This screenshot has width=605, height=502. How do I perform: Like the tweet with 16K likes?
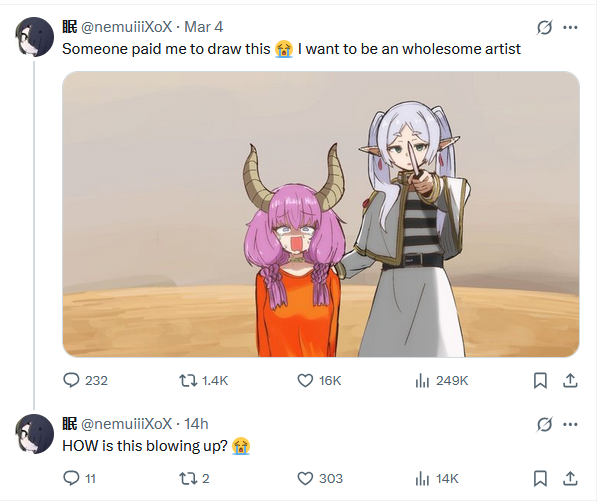click(305, 381)
